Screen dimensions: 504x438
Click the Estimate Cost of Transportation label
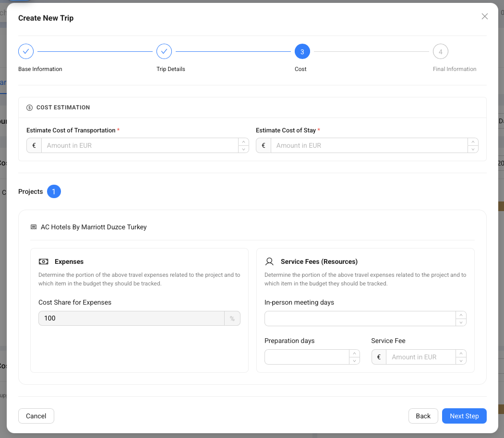coord(71,130)
